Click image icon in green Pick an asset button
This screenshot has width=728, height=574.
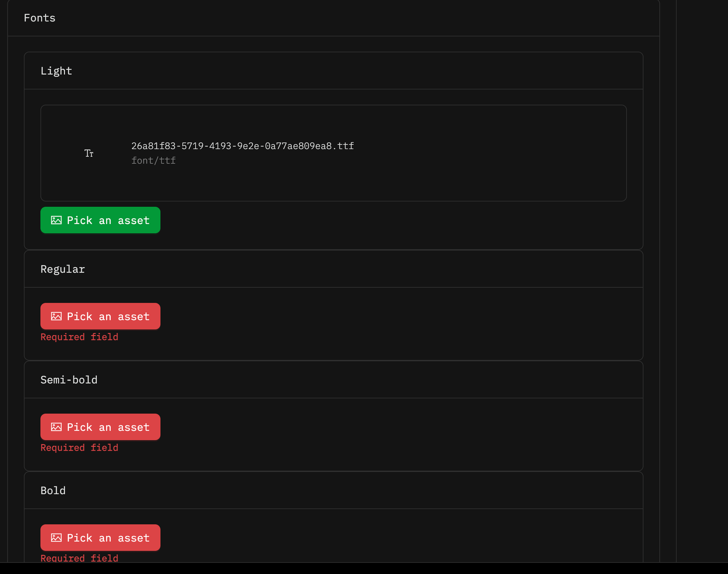[56, 220]
